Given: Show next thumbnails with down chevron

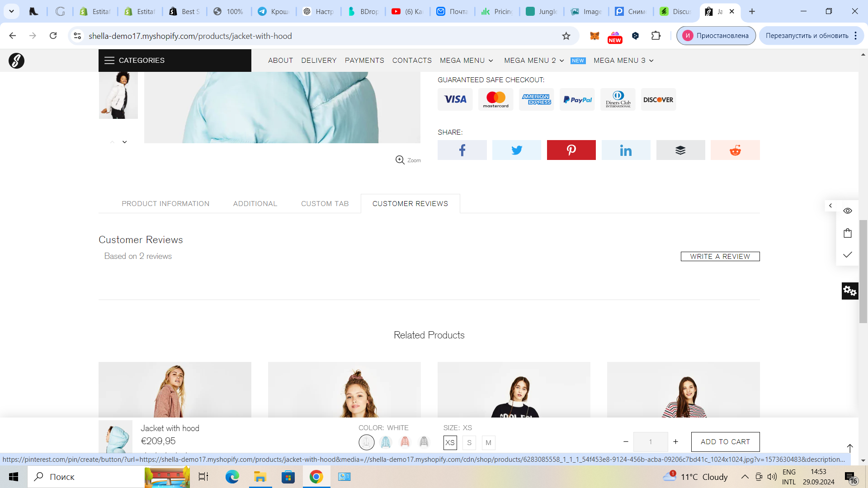Looking at the screenshot, I should 125,142.
